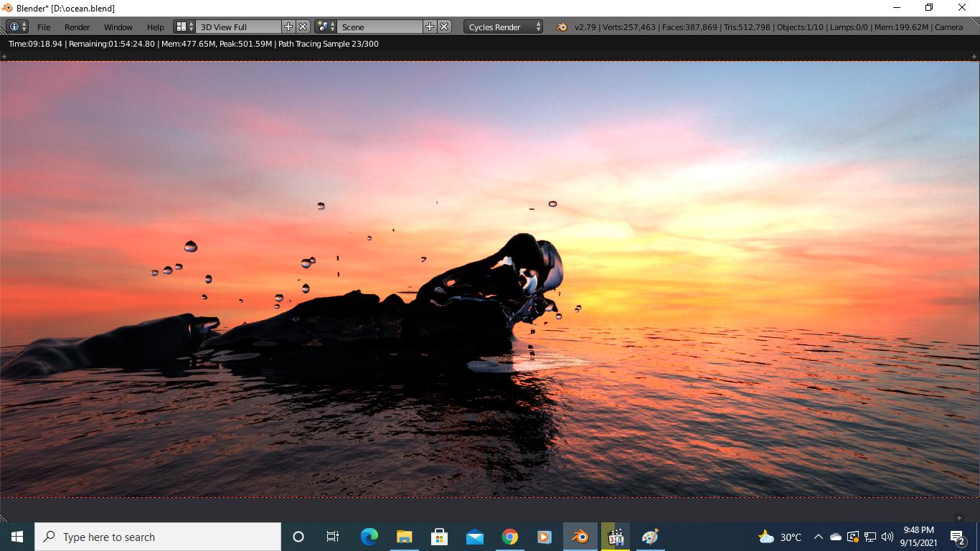
Task: Launch Microsoft Edge from the taskbar
Action: (369, 537)
